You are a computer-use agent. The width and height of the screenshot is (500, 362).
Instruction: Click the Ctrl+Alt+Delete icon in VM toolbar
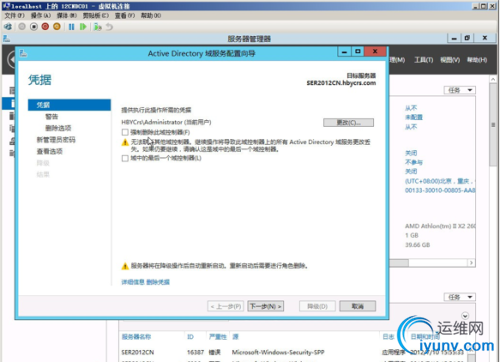point(8,27)
